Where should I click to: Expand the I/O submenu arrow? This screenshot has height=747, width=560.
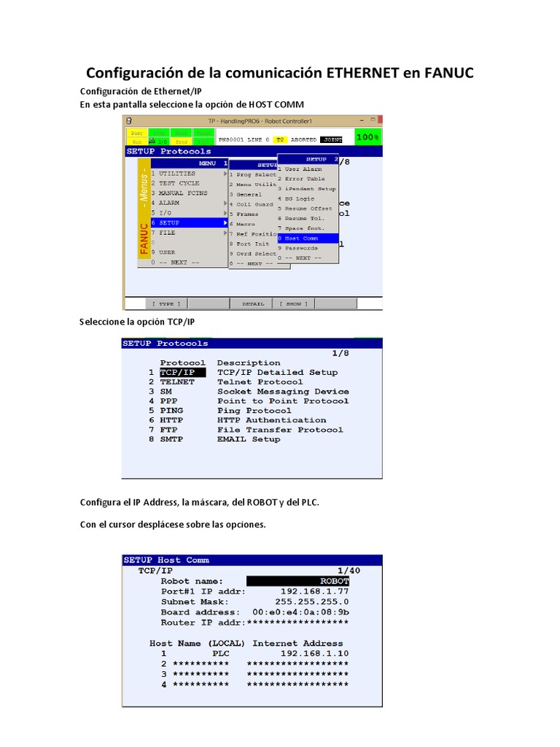tap(226, 213)
